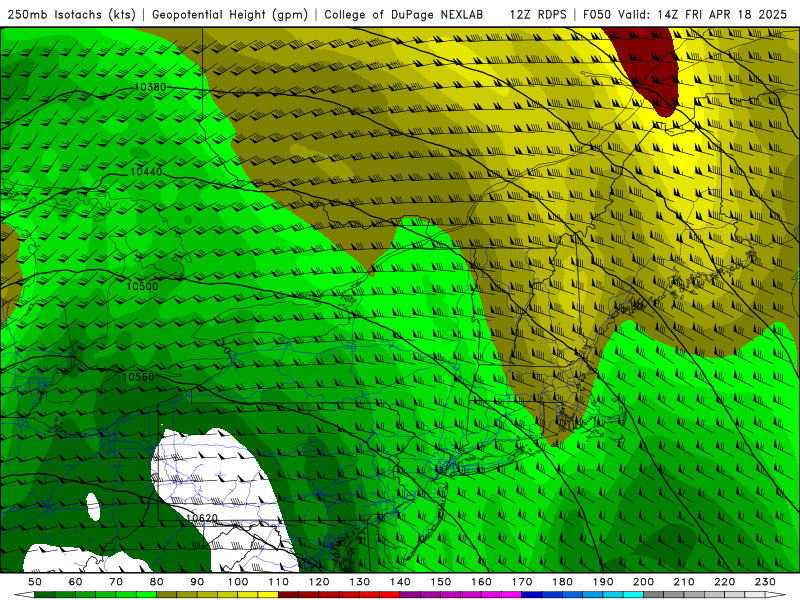The image size is (800, 600).
Task: Click the 10560 height contour label
Action: click(138, 377)
